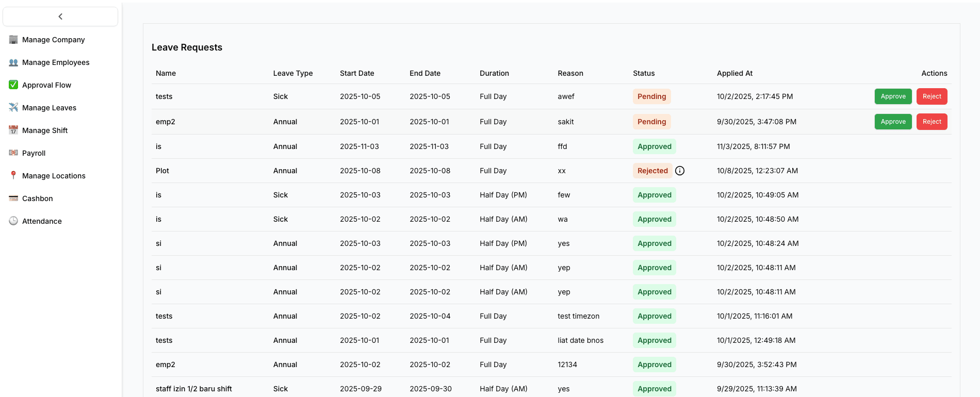Click the Rejected status badge for Plot

pyautogui.click(x=652, y=171)
